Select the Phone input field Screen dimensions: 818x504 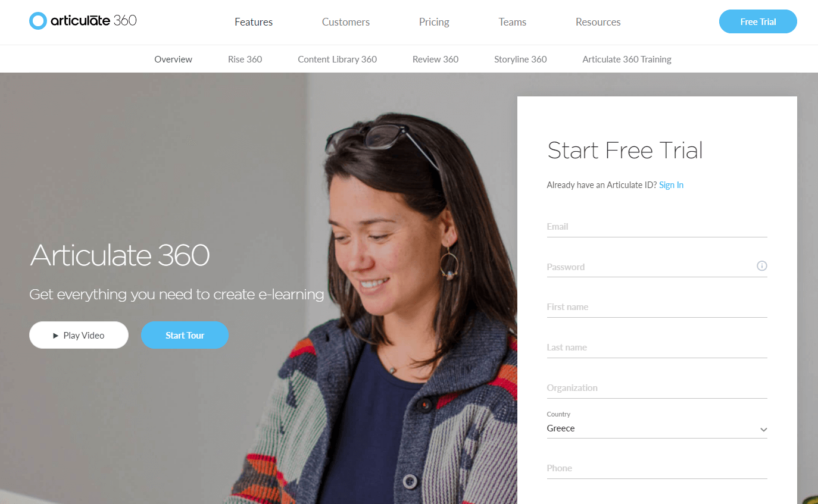tap(657, 468)
